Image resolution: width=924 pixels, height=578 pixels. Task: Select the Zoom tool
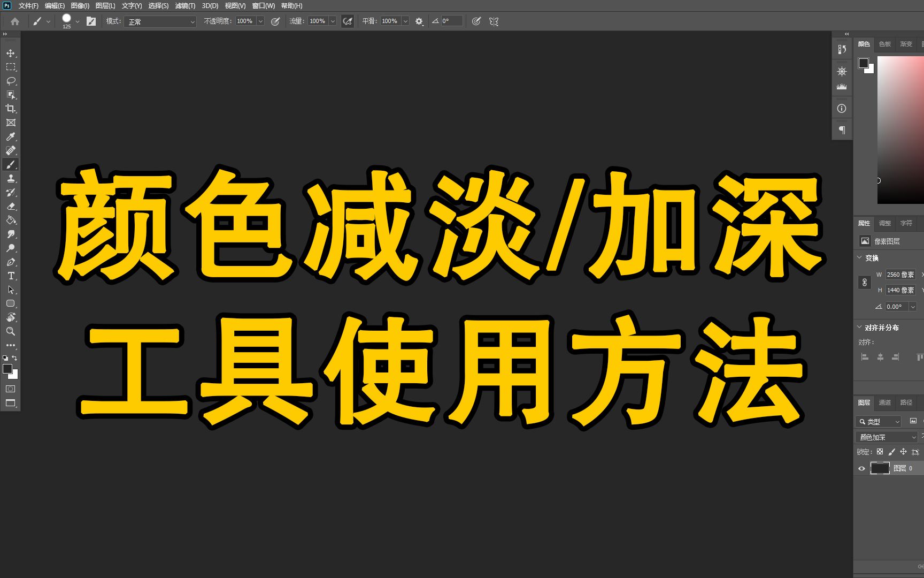[x=11, y=331]
